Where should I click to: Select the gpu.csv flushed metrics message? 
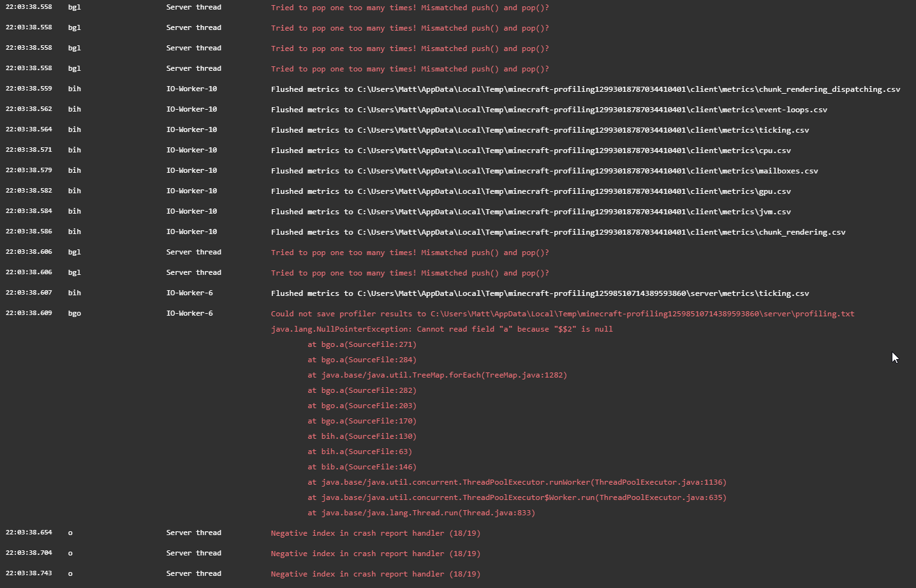pyautogui.click(x=531, y=191)
